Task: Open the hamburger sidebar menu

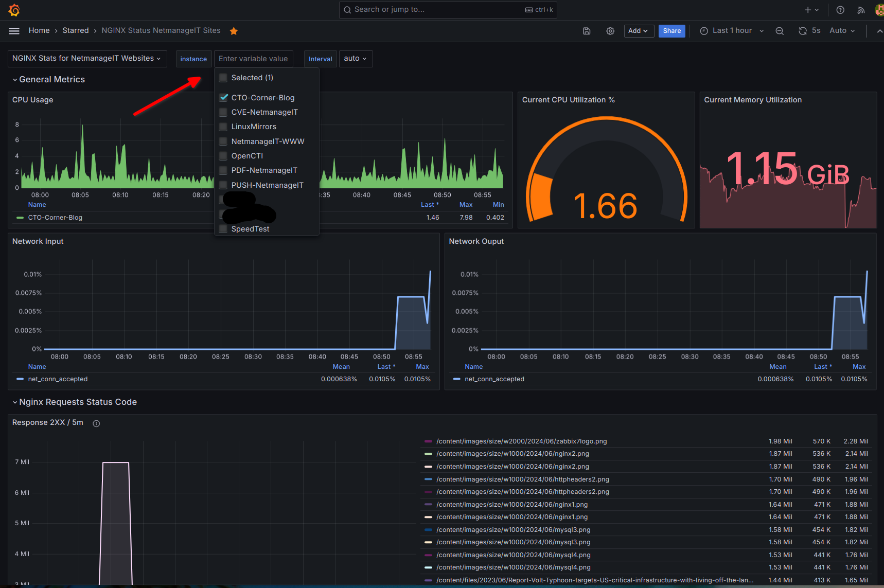Action: coord(14,31)
